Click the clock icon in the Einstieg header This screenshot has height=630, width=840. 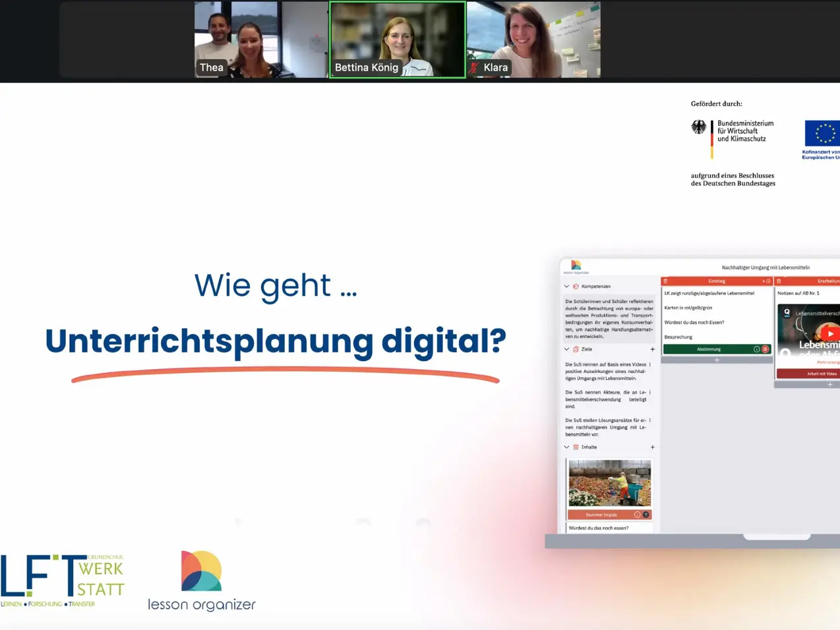click(x=768, y=281)
